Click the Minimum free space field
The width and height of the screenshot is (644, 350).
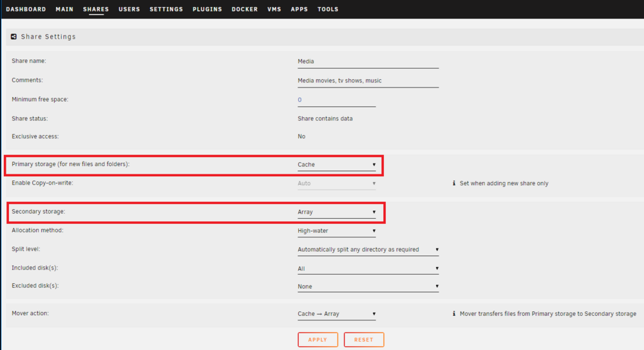[337, 100]
